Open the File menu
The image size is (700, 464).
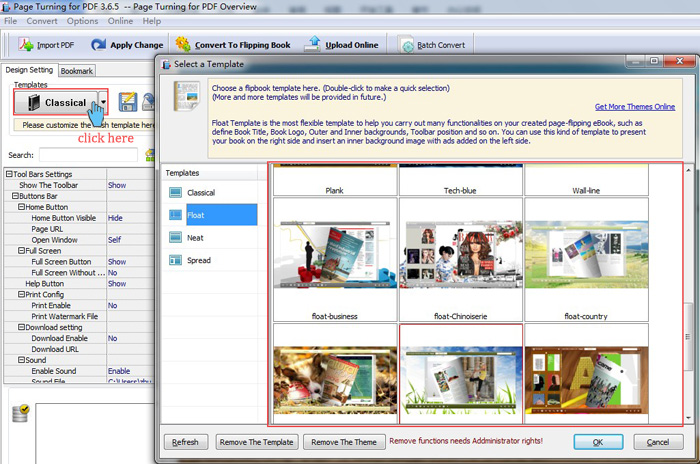10,21
